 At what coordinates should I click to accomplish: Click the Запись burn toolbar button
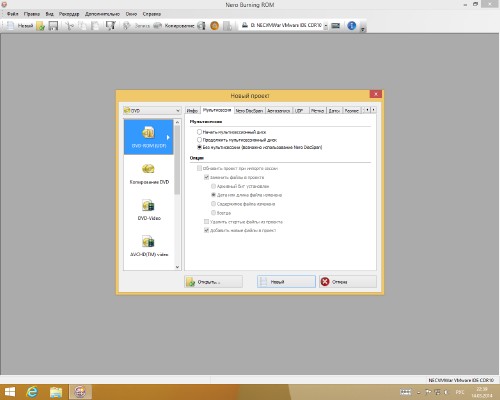pos(136,26)
